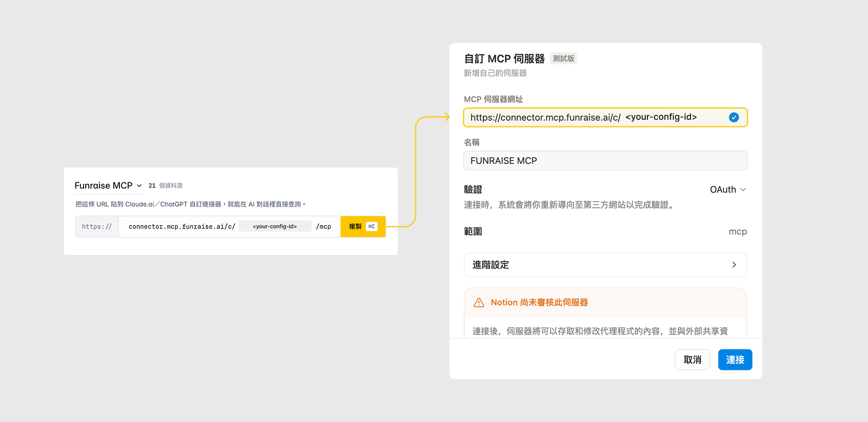Click the 自訂 MCP 伺服器 dialog title
Viewport: 868px width, 422px height.
[504, 59]
